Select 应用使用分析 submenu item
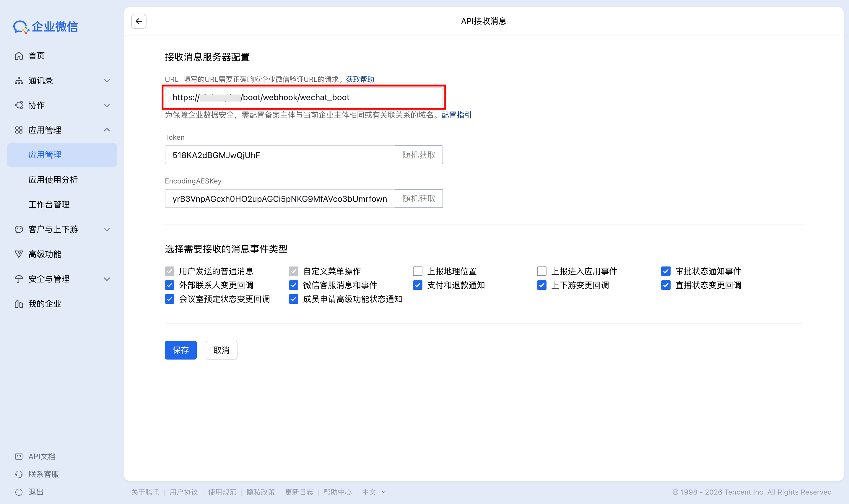849x504 pixels. click(53, 180)
